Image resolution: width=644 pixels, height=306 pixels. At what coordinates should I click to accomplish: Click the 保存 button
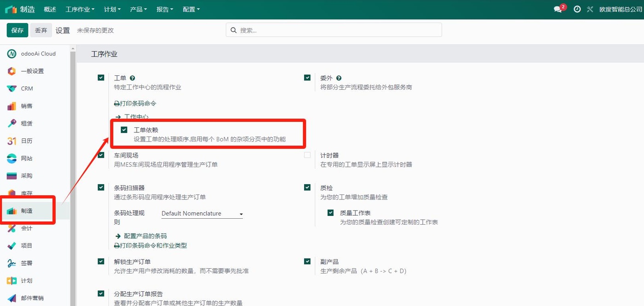point(17,30)
